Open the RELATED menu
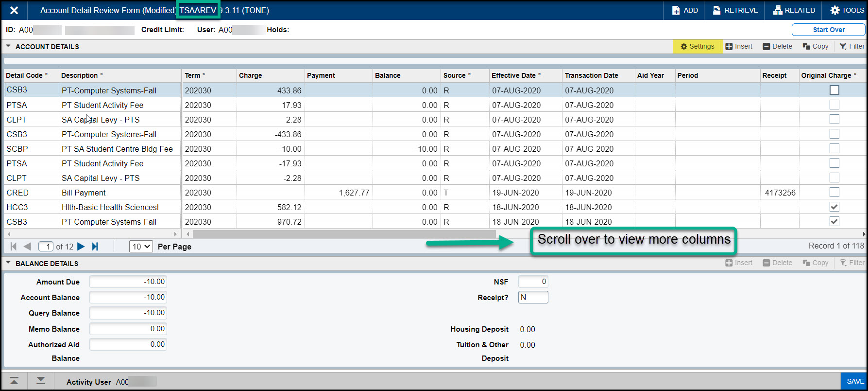 [794, 10]
